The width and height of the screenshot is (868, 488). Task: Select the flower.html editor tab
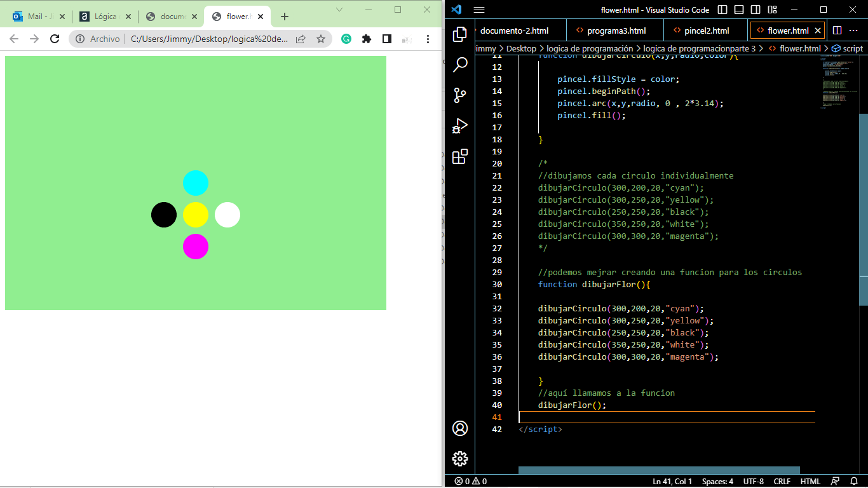click(x=788, y=30)
